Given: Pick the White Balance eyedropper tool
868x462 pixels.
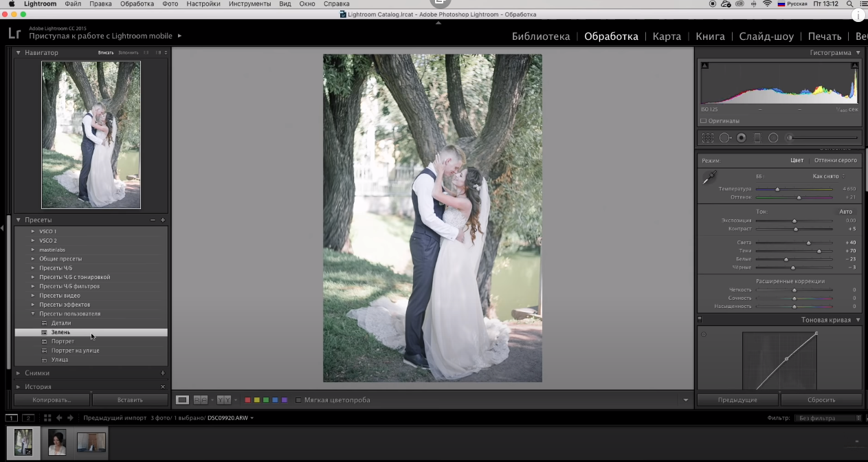Looking at the screenshot, I should coord(709,177).
